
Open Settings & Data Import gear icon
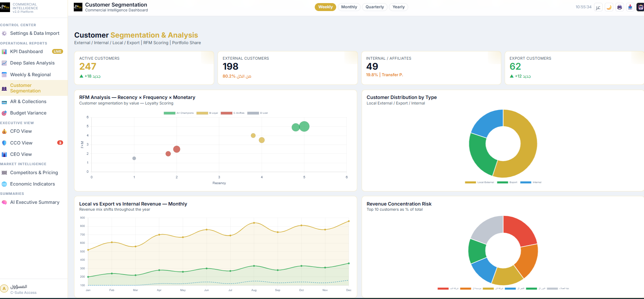pos(4,33)
